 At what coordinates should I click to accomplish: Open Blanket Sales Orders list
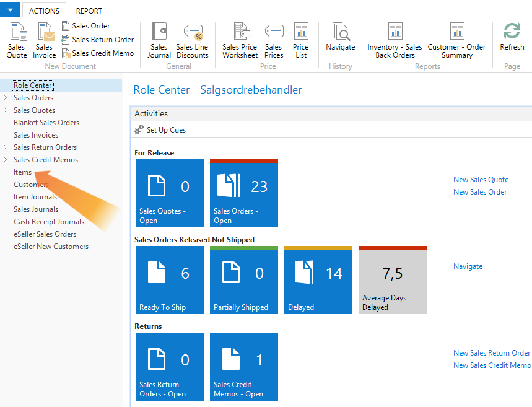(x=46, y=123)
